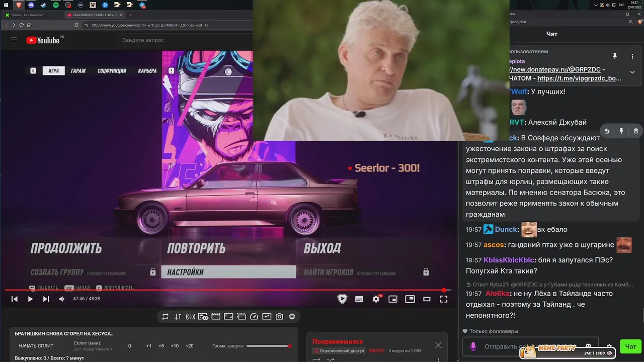Open the playback speed gauge icon
This screenshot has width=644, height=362.
point(254,316)
